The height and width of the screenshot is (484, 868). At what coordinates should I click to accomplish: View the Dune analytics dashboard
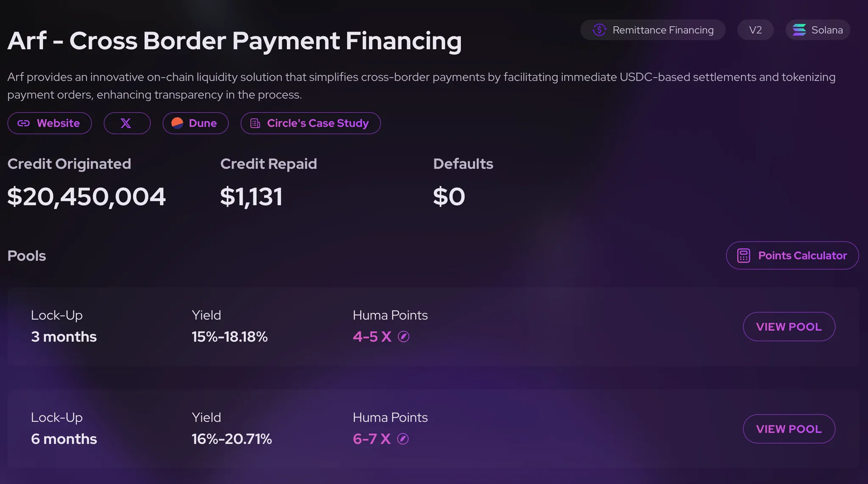point(195,123)
